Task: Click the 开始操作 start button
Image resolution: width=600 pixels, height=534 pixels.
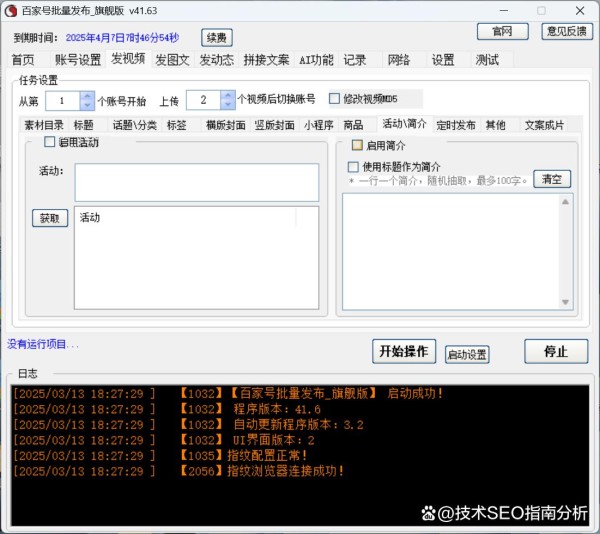Action: [x=404, y=351]
